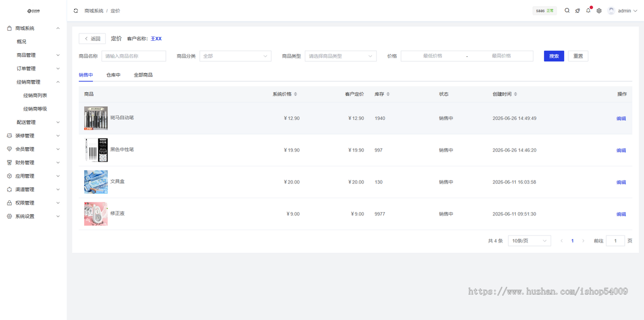Switch to the 仓库中 tab
The image size is (644, 320).
(113, 75)
